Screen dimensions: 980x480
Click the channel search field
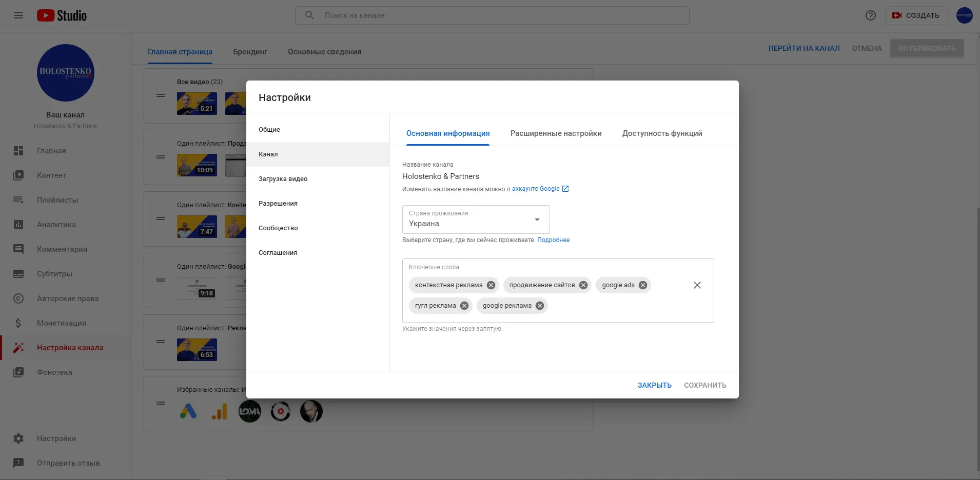[493, 15]
